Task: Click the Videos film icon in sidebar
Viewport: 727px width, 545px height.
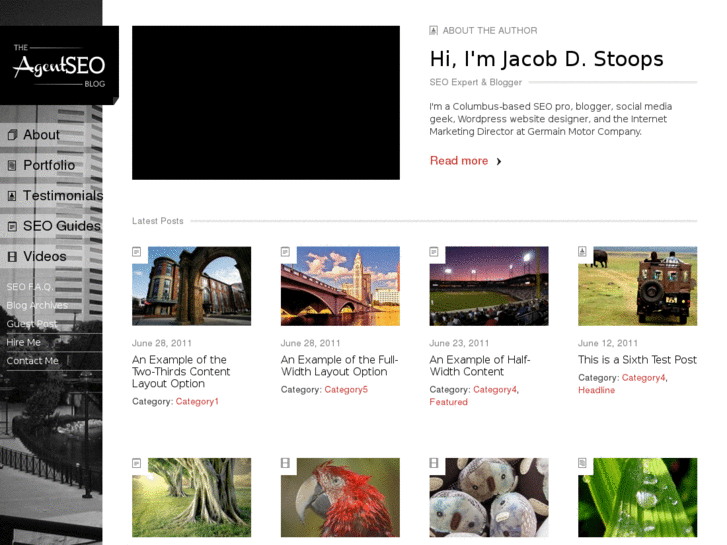Action: [12, 257]
